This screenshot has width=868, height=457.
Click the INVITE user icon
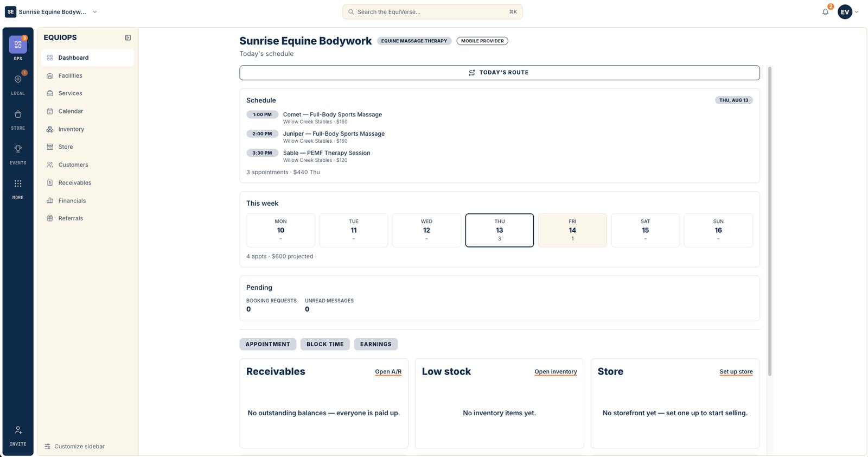click(18, 430)
